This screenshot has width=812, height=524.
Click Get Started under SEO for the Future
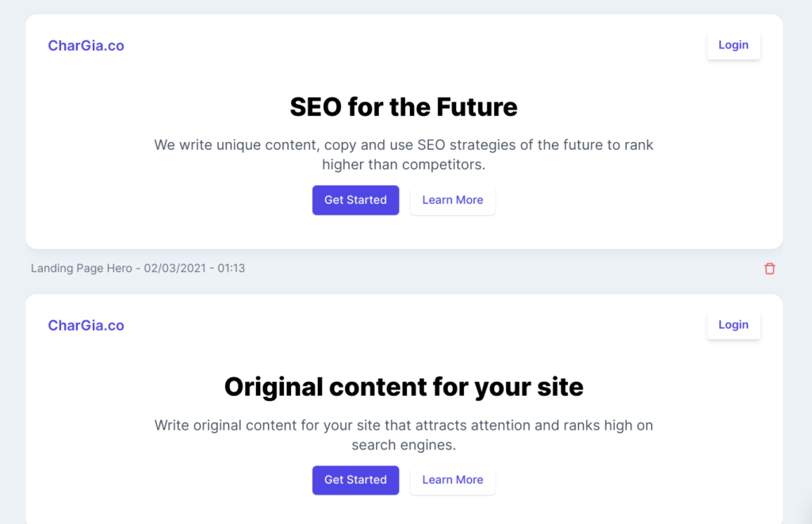coord(355,200)
